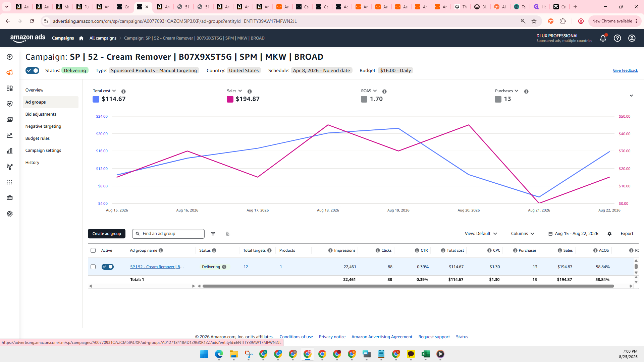Viewport: 644px width, 362px height.
Task: Open the Aug 15 - Aug 22, 2026 date picker
Action: (573, 234)
